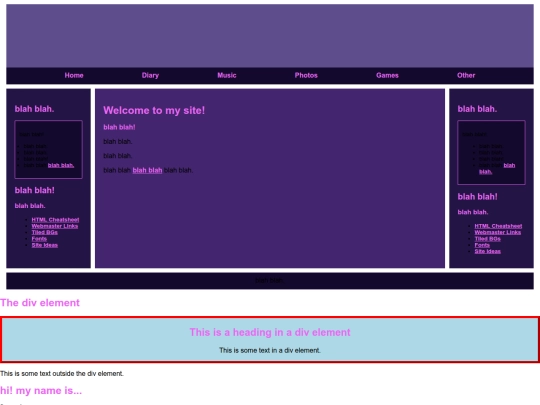Follow Tiled BGs link in left sidebar
The height and width of the screenshot is (405, 540).
[44, 232]
